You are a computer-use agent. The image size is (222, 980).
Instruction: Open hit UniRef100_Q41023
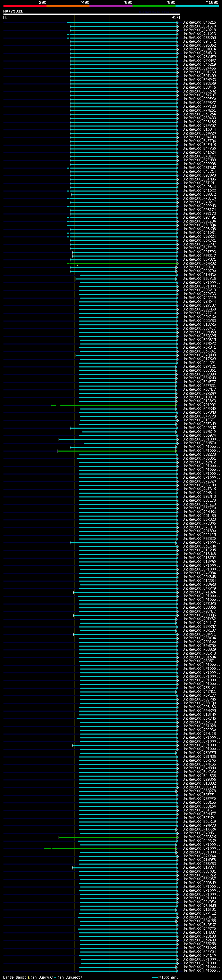(199, 34)
